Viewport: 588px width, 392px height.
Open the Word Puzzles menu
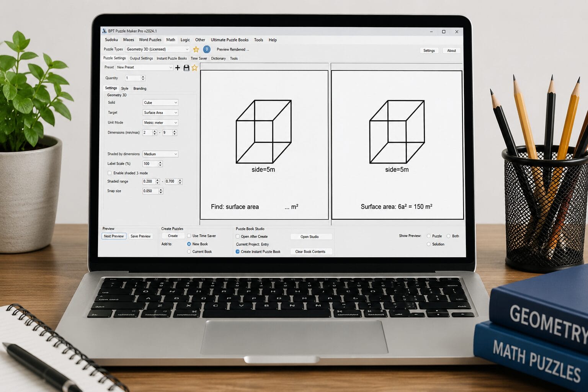pos(150,40)
